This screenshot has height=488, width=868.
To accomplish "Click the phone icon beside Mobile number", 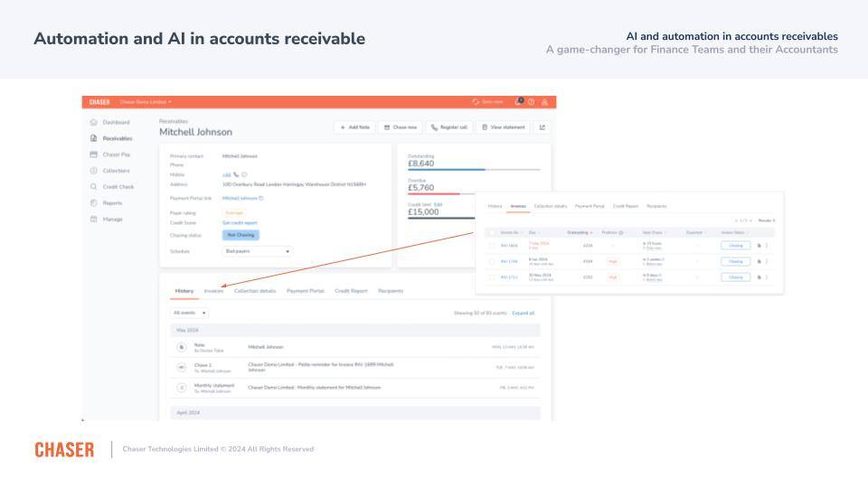I will (x=236, y=174).
